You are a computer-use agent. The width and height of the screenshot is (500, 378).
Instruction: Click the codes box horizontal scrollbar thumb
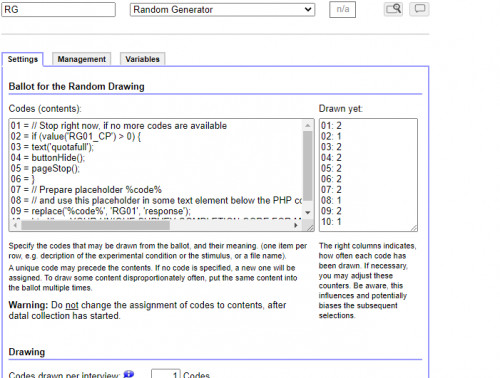[x=95, y=225]
